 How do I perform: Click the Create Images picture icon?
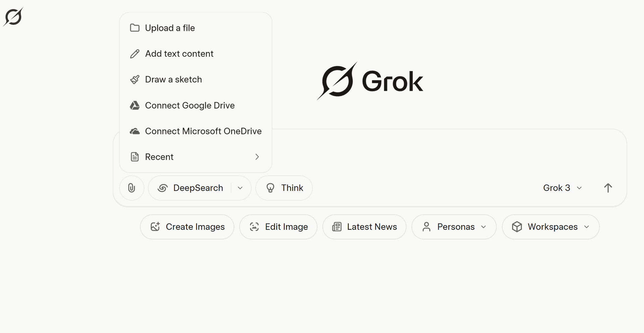(155, 227)
